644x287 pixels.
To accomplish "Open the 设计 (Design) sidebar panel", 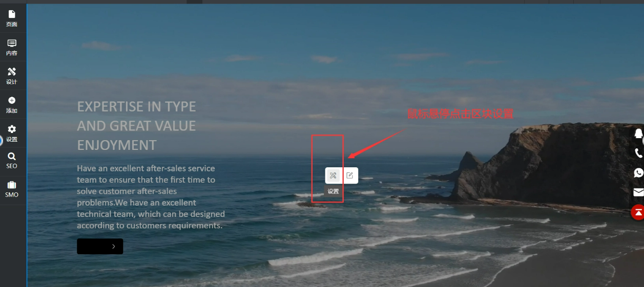I will coord(12,76).
